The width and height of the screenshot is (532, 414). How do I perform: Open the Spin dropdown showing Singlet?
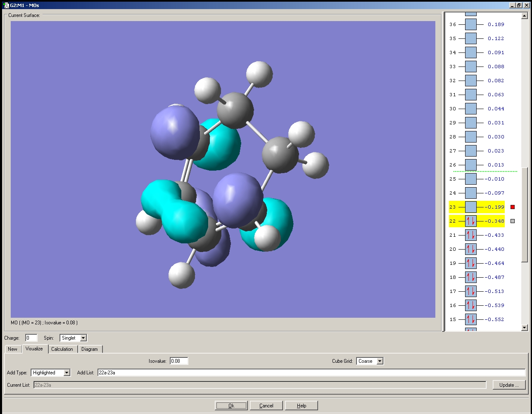click(83, 338)
